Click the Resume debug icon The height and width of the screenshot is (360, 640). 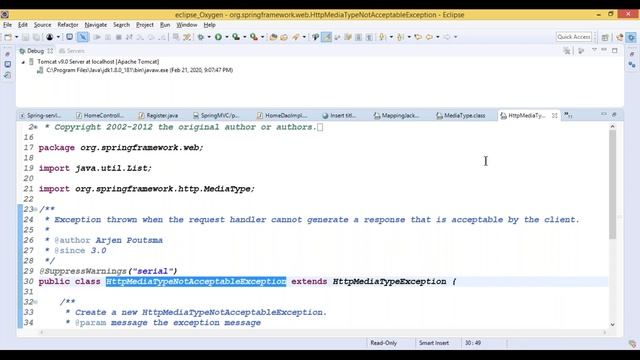tap(97, 37)
